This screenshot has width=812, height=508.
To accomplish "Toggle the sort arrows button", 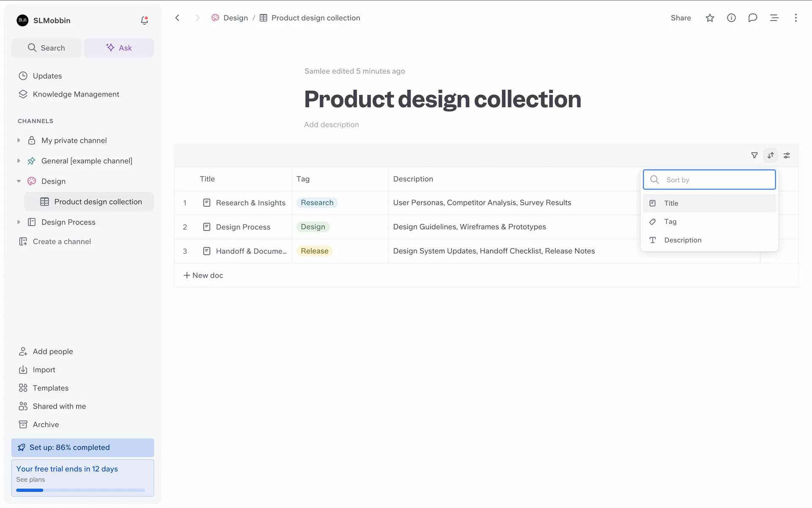I will [771, 155].
